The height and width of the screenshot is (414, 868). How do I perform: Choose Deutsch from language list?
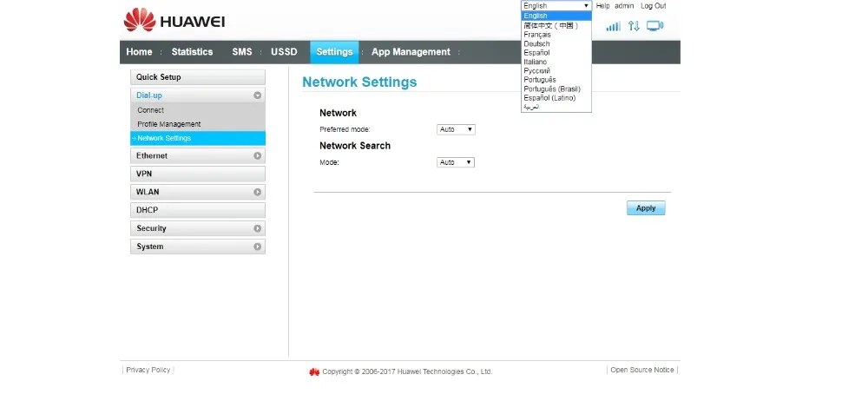[556, 43]
